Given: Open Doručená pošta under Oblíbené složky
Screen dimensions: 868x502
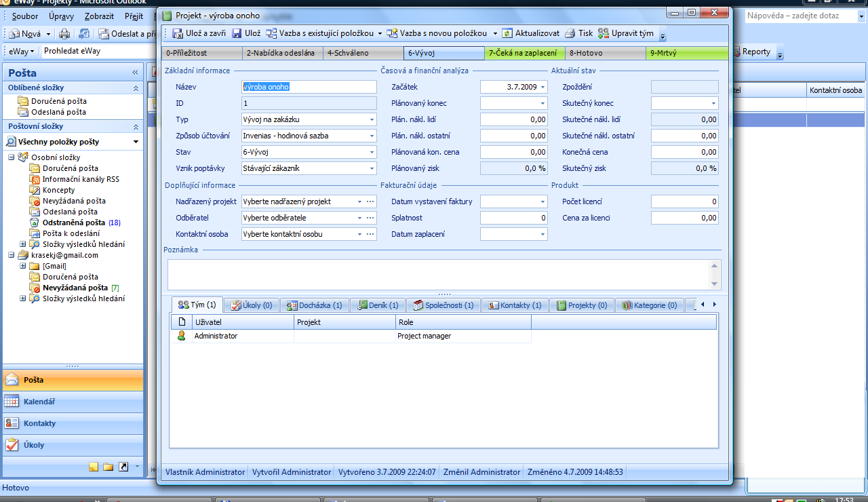Looking at the screenshot, I should pos(59,101).
